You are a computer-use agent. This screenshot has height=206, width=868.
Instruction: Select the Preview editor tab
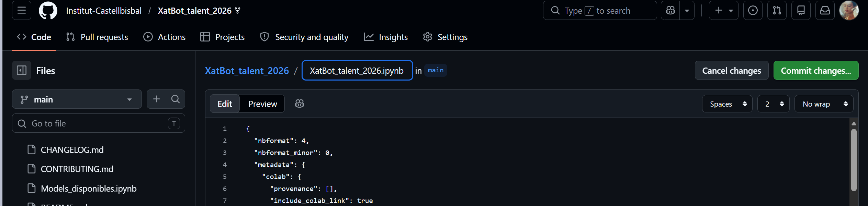(x=262, y=104)
